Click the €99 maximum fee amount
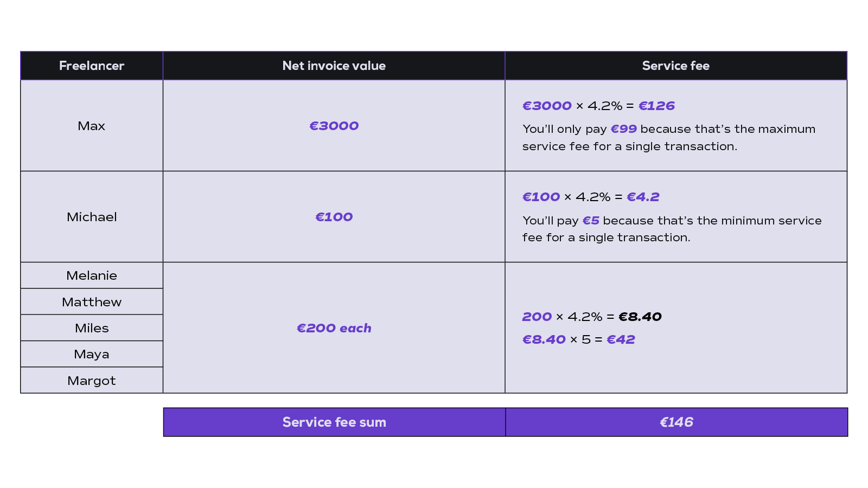The width and height of the screenshot is (868, 488). pyautogui.click(x=623, y=129)
